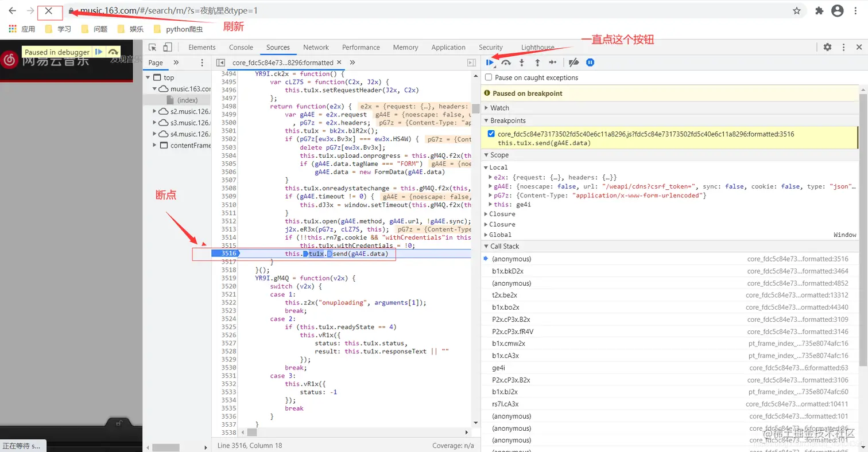Open the Application tab
This screenshot has width=868, height=452.
tap(448, 48)
